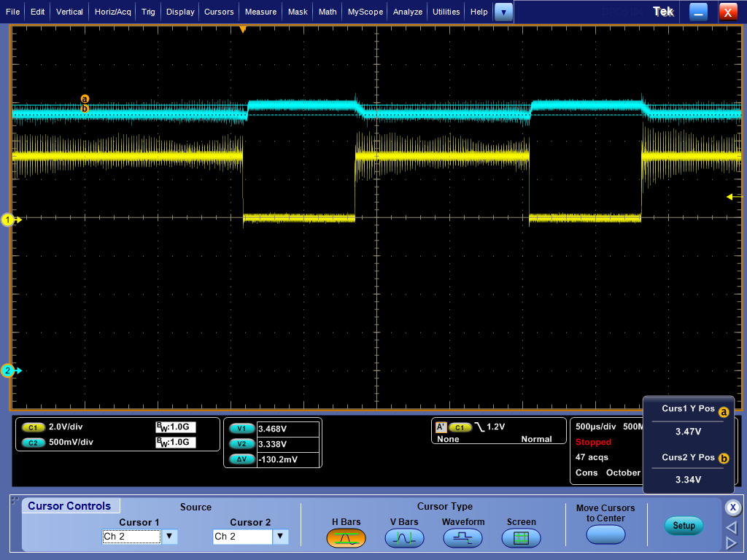Select the H Bars cursor type
Screen dimensions: 747x560
[x=346, y=538]
